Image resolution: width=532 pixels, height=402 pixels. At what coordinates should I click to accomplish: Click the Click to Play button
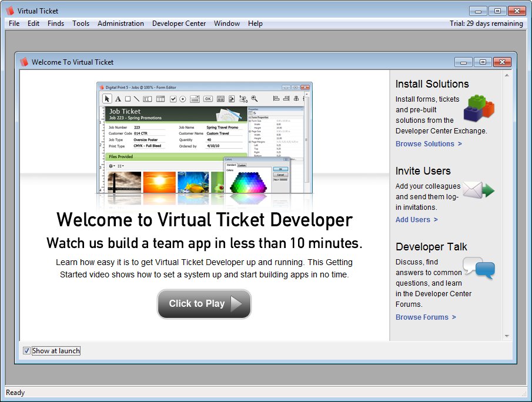click(204, 304)
